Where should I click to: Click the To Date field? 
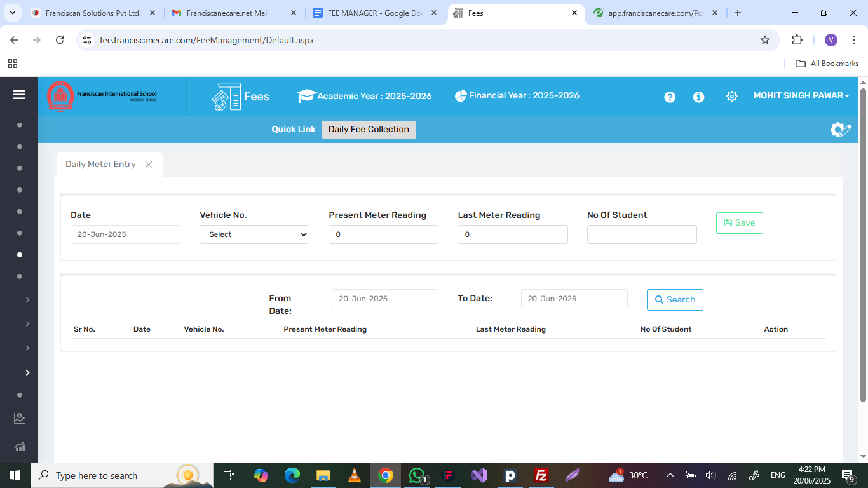point(574,299)
